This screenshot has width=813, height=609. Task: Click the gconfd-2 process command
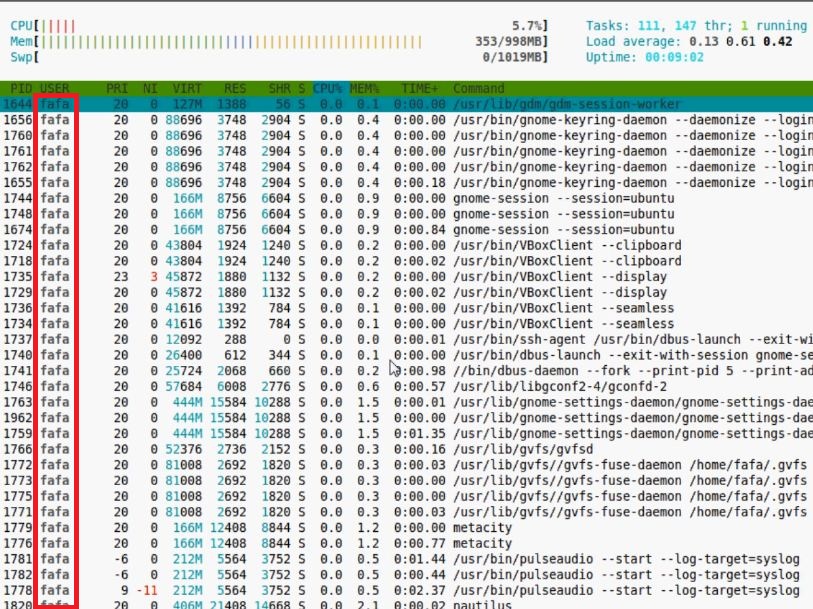(560, 386)
